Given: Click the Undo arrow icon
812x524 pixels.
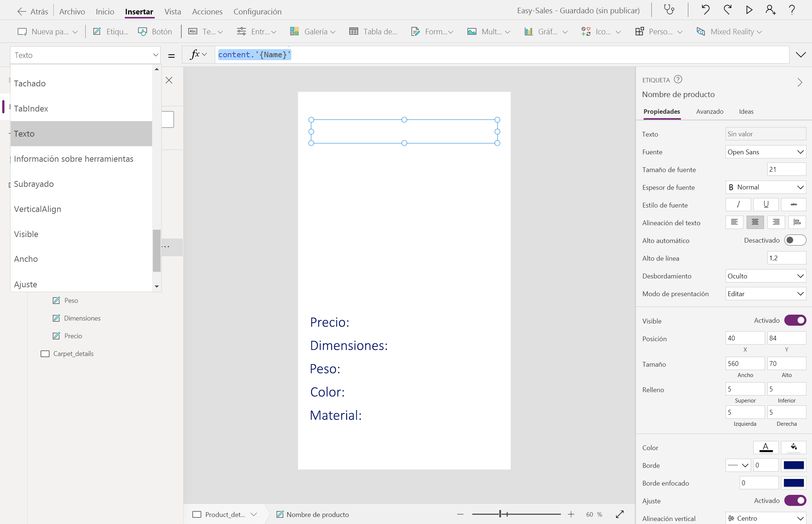Looking at the screenshot, I should (705, 10).
